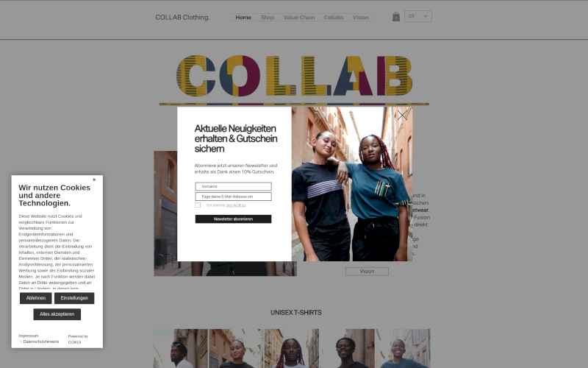588x368 pixels.
Task: Open the Datenschutzhinweis link
Action: [x=41, y=342]
